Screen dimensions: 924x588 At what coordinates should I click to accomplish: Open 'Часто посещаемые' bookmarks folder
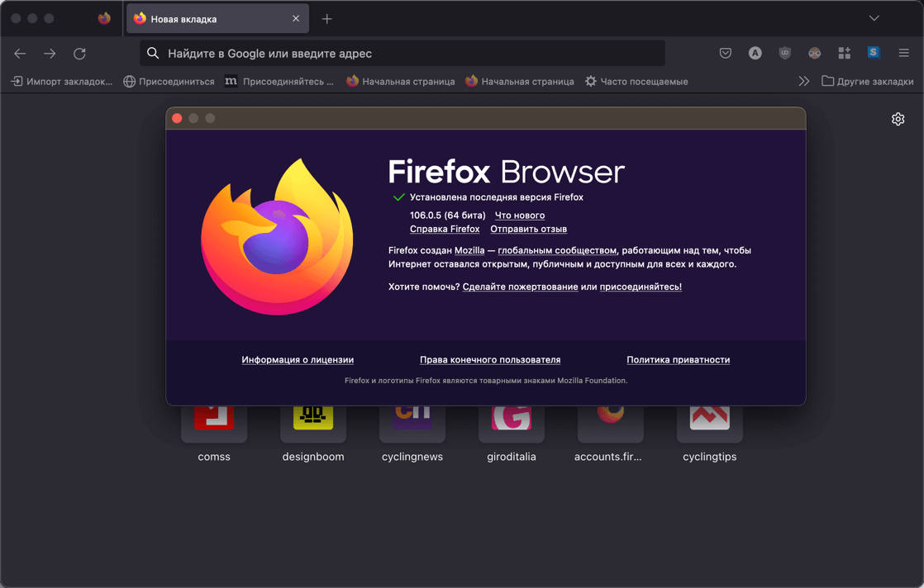click(636, 81)
